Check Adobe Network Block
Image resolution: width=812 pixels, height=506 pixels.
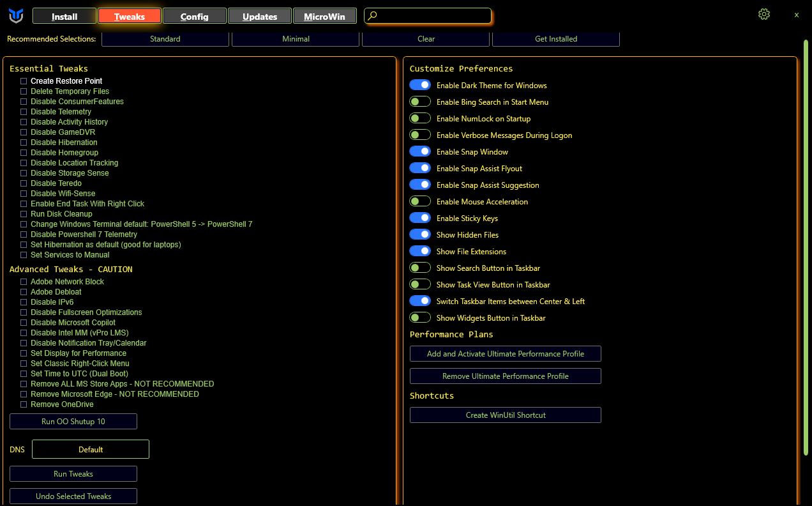tap(24, 282)
